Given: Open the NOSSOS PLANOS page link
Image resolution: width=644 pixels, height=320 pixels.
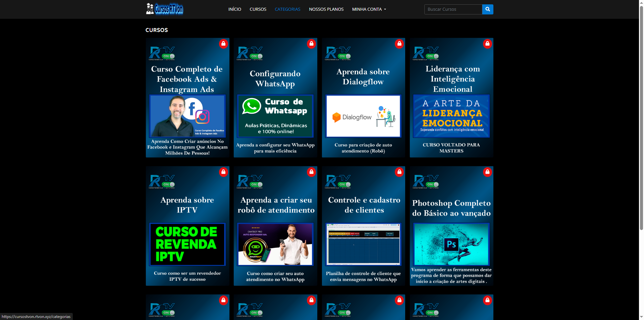Looking at the screenshot, I should tap(326, 9).
